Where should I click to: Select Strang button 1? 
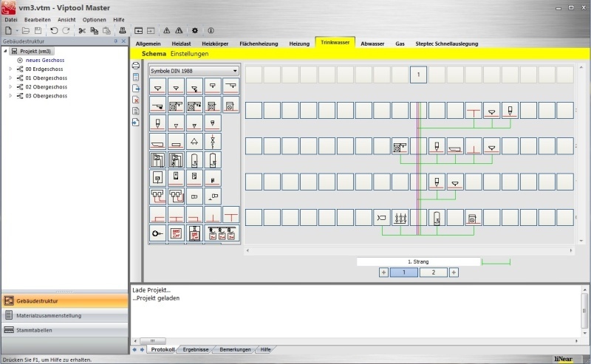click(404, 272)
